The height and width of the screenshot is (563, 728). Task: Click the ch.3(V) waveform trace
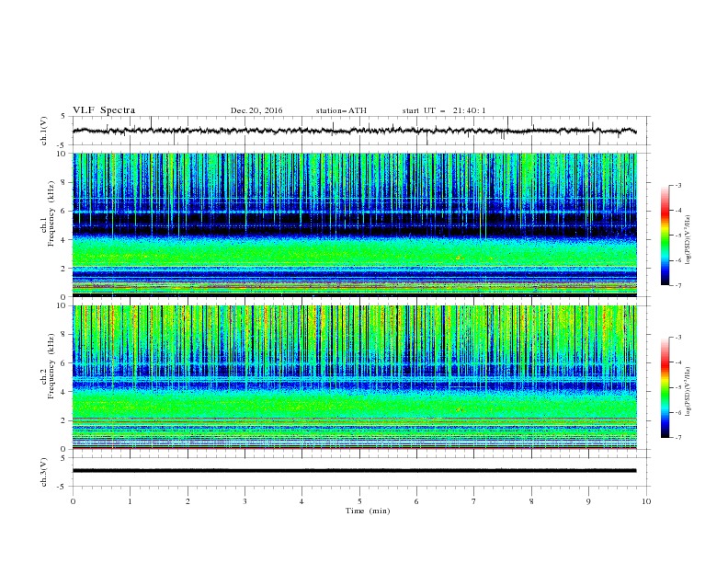(x=354, y=471)
